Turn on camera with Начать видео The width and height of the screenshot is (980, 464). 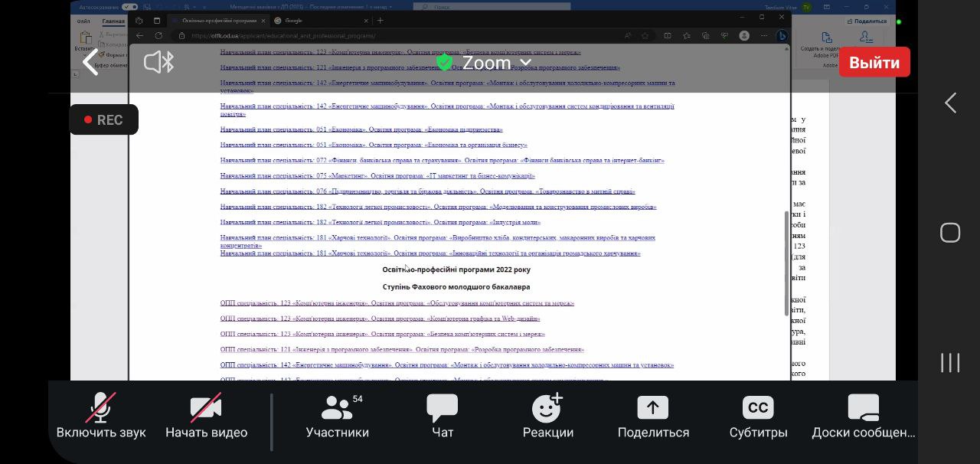(206, 417)
